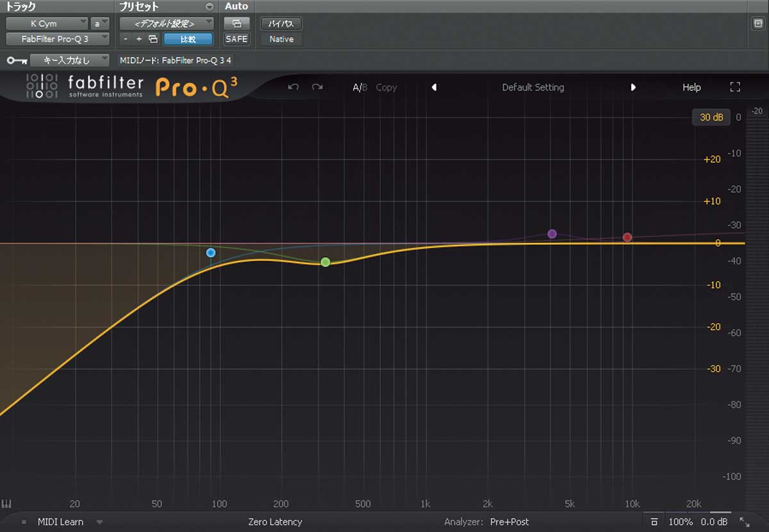The height and width of the screenshot is (532, 769).
Task: Go to the next preset arrow
Action: click(x=633, y=87)
